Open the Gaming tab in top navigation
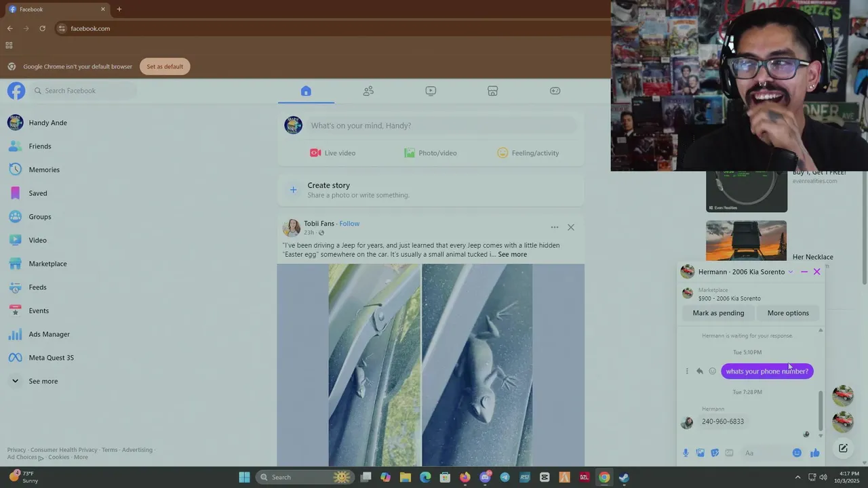 (x=555, y=91)
